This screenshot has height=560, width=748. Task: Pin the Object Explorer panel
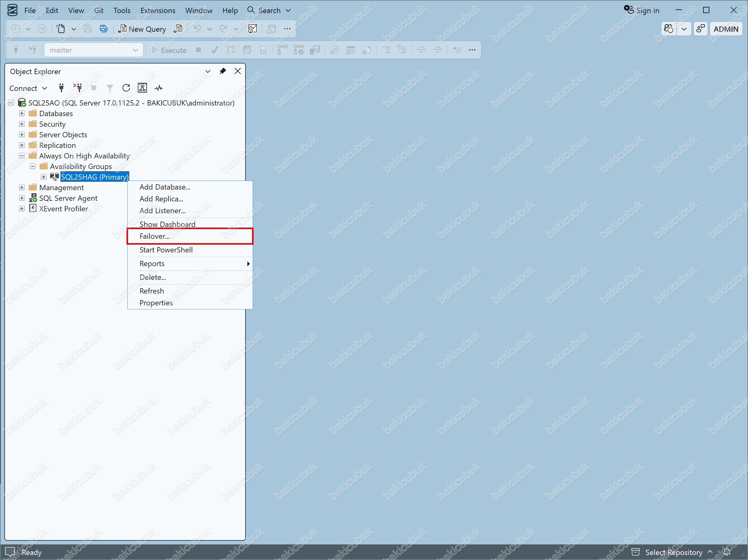[222, 71]
